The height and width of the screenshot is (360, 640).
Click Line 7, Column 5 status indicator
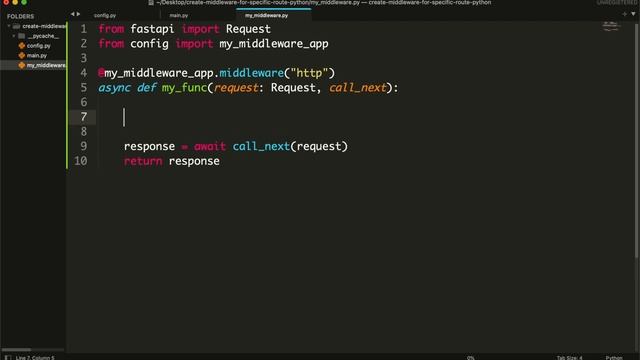coord(35,358)
